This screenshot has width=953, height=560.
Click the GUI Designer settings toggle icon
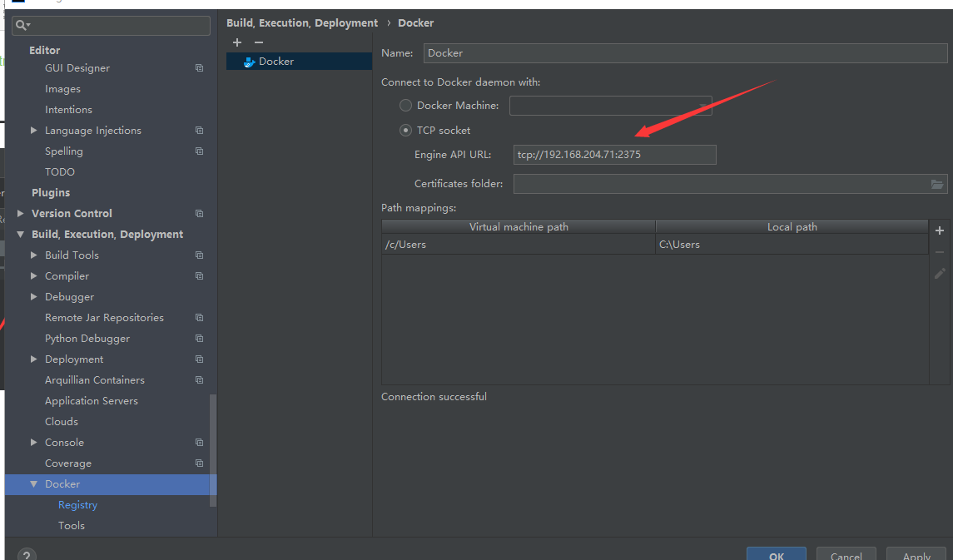(x=198, y=67)
